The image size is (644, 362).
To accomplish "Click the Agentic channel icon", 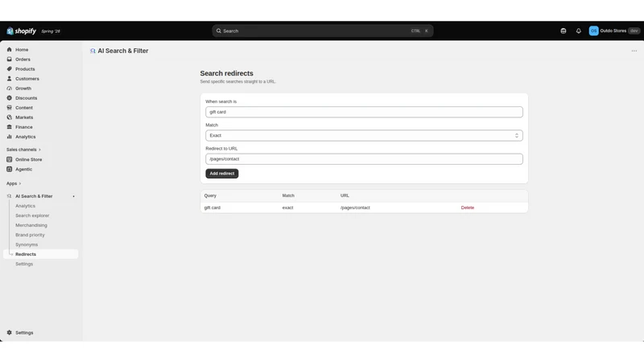I will (x=10, y=169).
